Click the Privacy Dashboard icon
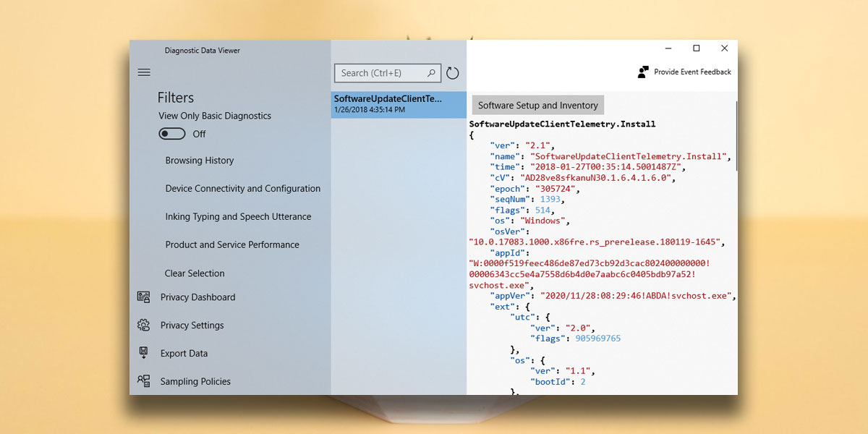The height and width of the screenshot is (434, 868). coord(144,297)
